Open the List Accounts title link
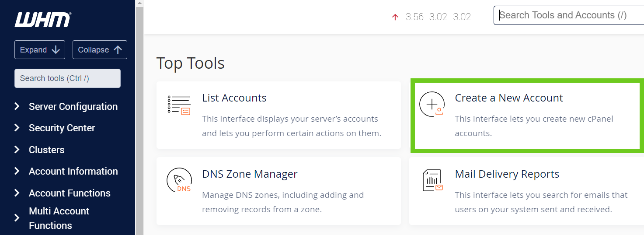Image resolution: width=644 pixels, height=235 pixels. point(234,98)
